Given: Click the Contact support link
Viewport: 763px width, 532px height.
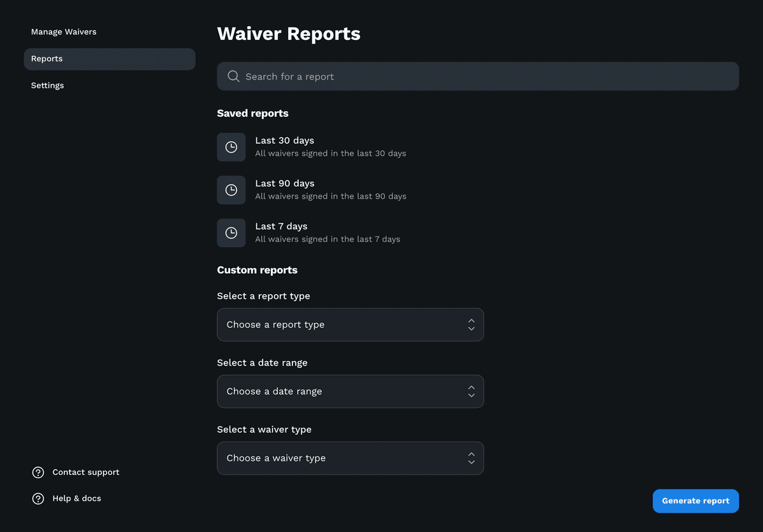Looking at the screenshot, I should [86, 472].
